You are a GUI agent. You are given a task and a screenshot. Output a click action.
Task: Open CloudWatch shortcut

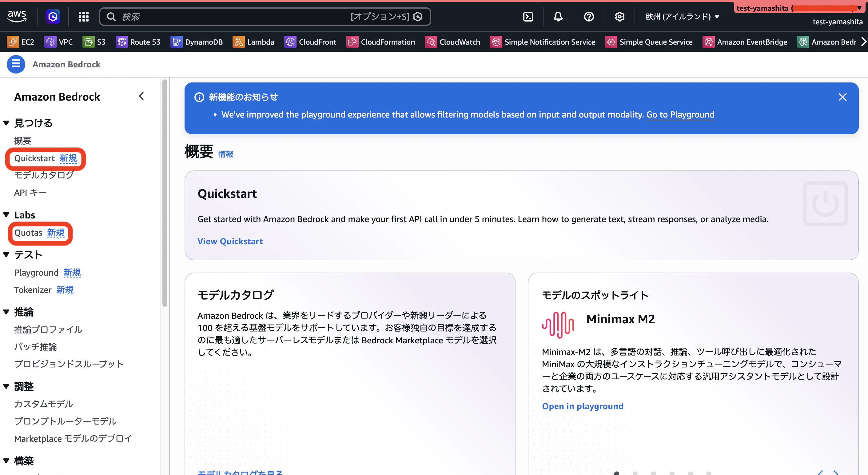click(452, 42)
